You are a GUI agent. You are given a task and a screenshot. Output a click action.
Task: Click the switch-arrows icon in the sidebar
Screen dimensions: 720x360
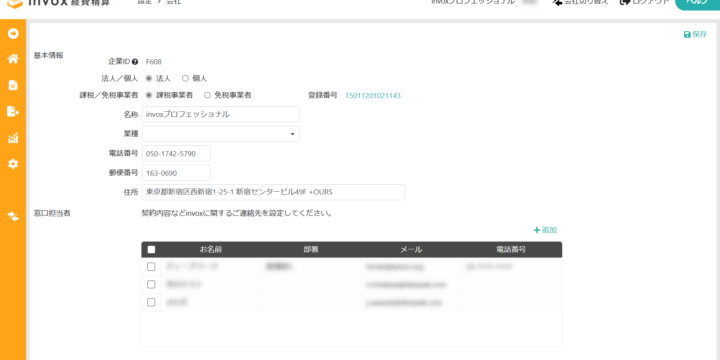[x=13, y=216]
